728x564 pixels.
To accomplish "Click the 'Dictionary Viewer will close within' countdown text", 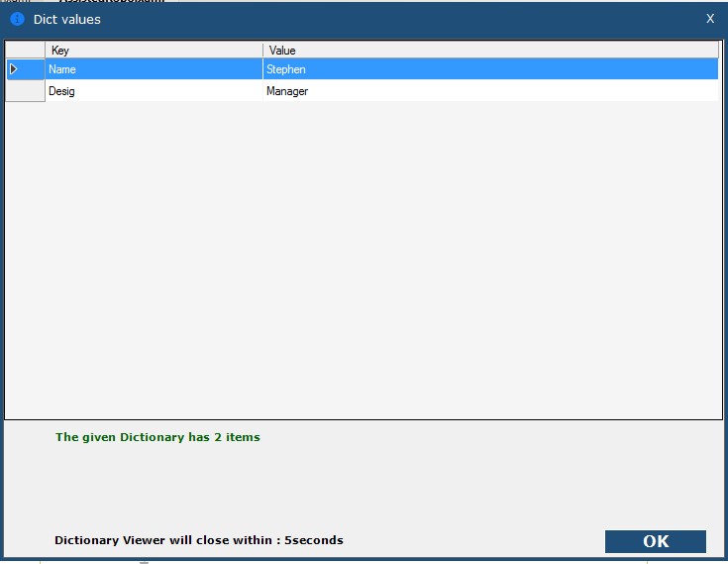I will pyautogui.click(x=198, y=540).
